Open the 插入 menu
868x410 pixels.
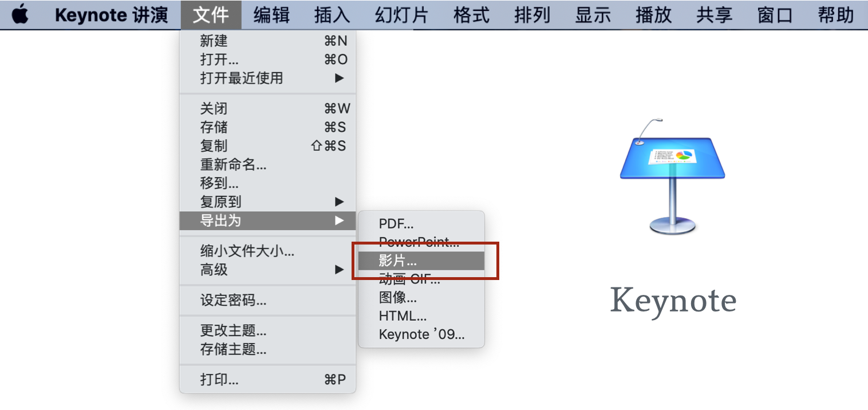[332, 15]
